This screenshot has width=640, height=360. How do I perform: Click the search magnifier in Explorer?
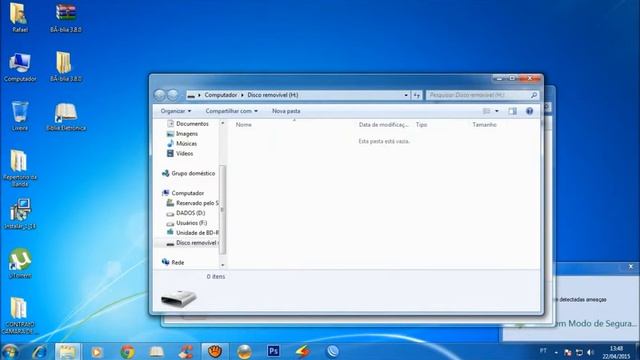[x=534, y=95]
